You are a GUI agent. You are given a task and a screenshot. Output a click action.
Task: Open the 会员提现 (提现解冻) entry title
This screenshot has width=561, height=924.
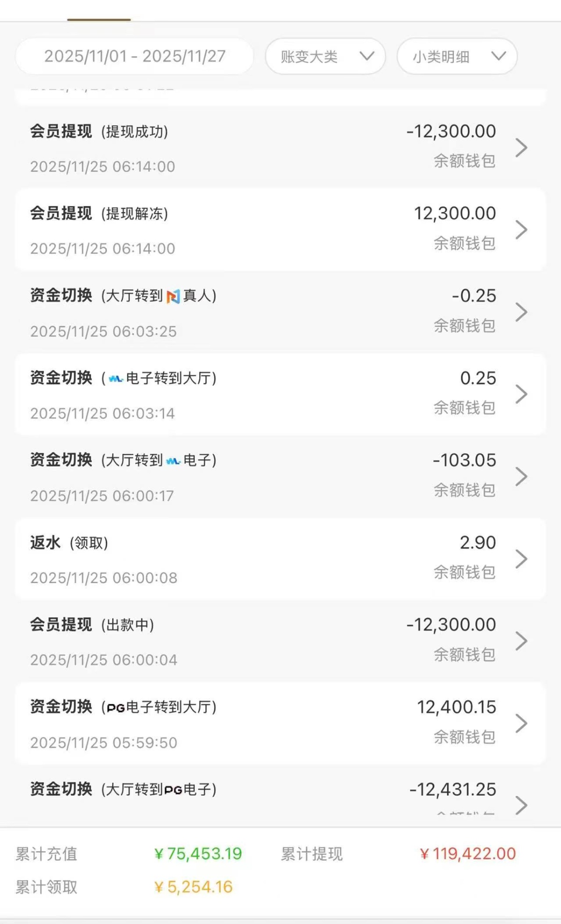coord(99,214)
